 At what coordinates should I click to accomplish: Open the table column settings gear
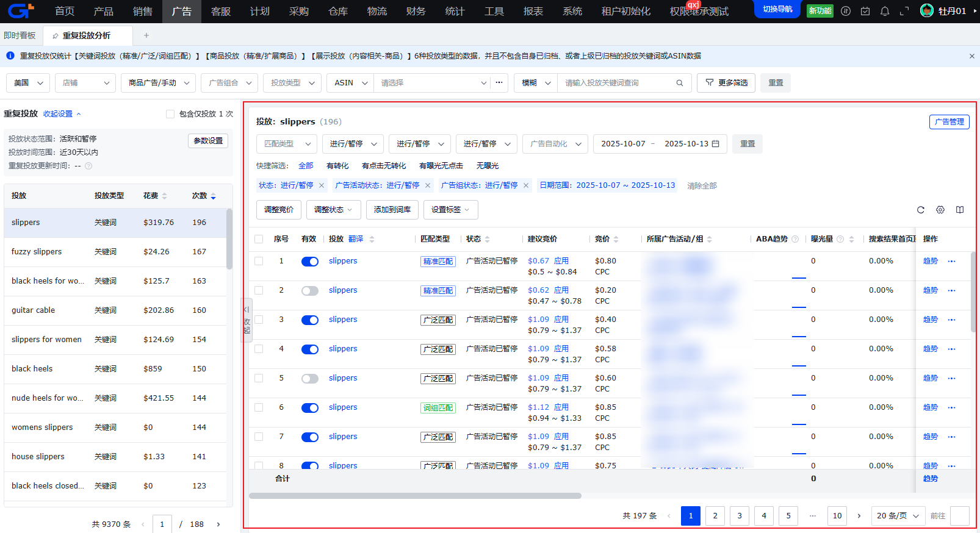pyautogui.click(x=940, y=210)
